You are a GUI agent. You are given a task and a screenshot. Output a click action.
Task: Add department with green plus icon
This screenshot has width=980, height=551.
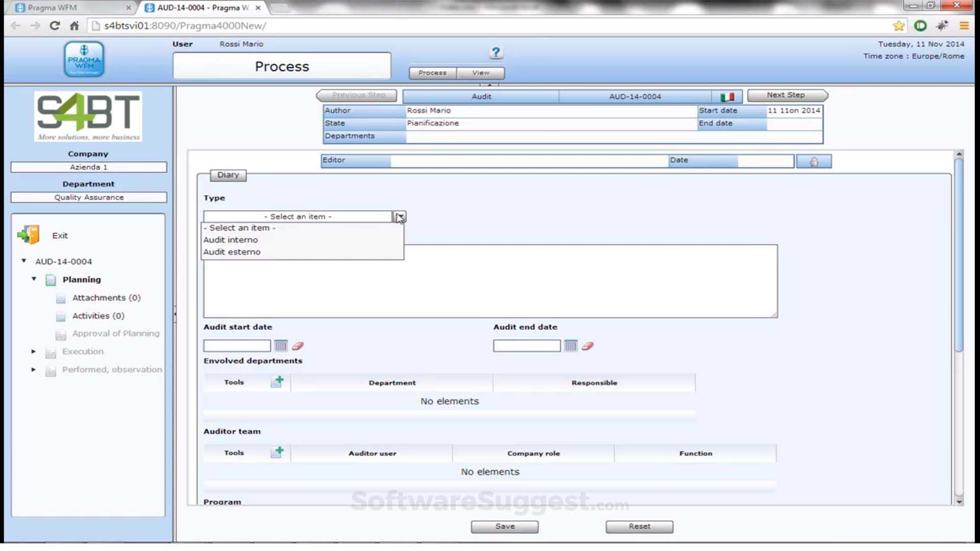point(277,382)
